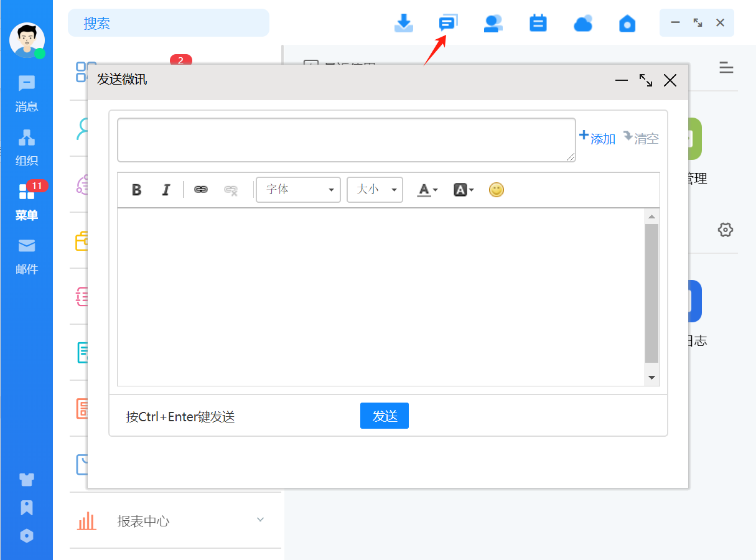Open the 字体 font dropdown
756x560 pixels.
(298, 190)
